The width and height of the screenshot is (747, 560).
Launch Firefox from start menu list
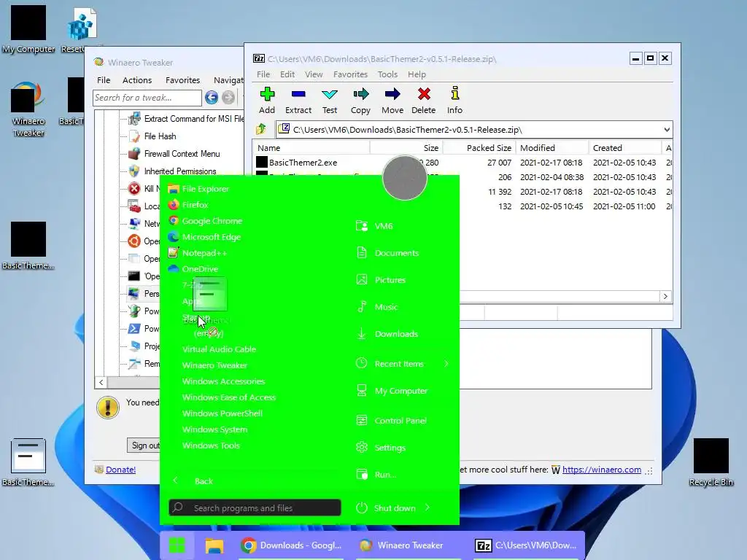pyautogui.click(x=188, y=205)
